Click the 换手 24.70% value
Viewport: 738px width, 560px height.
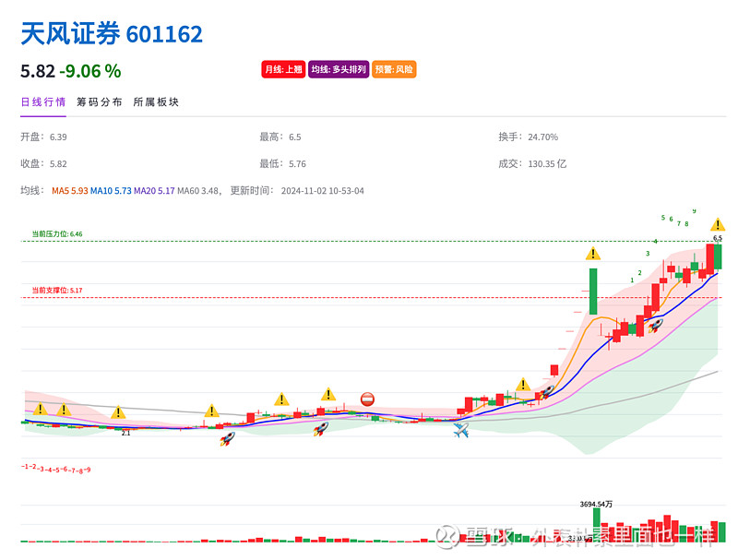(543, 137)
